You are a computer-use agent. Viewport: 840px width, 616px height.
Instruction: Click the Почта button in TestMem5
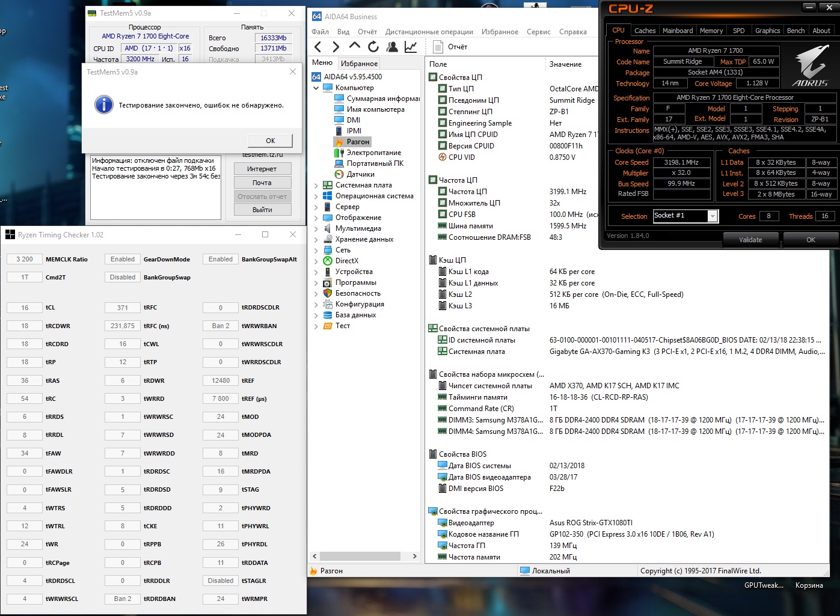(262, 183)
